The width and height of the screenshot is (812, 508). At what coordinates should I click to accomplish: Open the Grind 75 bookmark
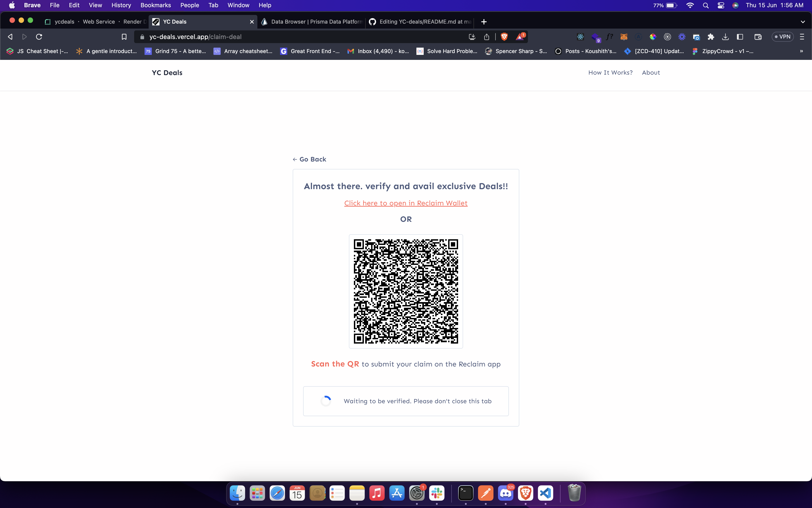point(175,51)
